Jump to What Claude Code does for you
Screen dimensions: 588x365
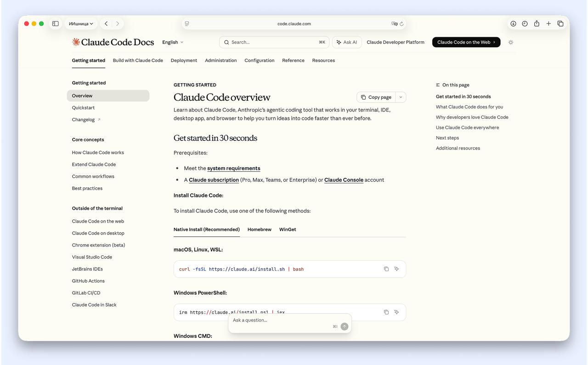coord(469,107)
